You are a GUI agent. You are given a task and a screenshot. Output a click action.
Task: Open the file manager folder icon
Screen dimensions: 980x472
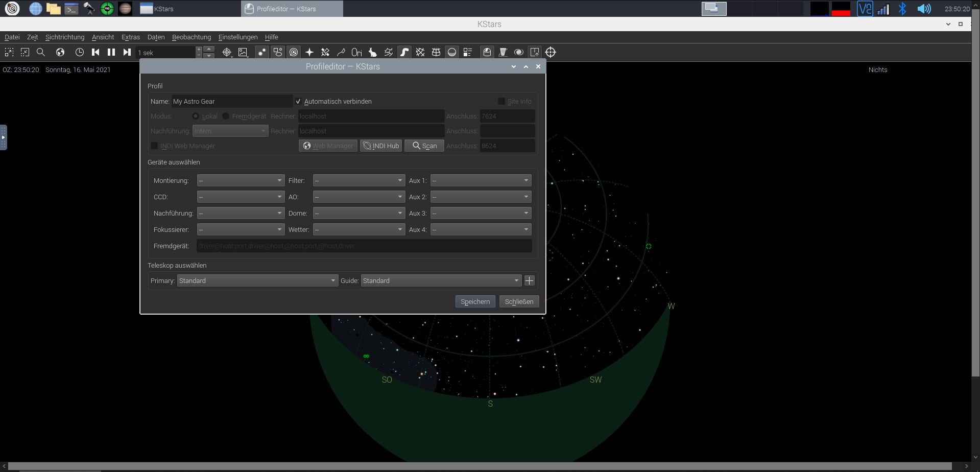point(54,9)
